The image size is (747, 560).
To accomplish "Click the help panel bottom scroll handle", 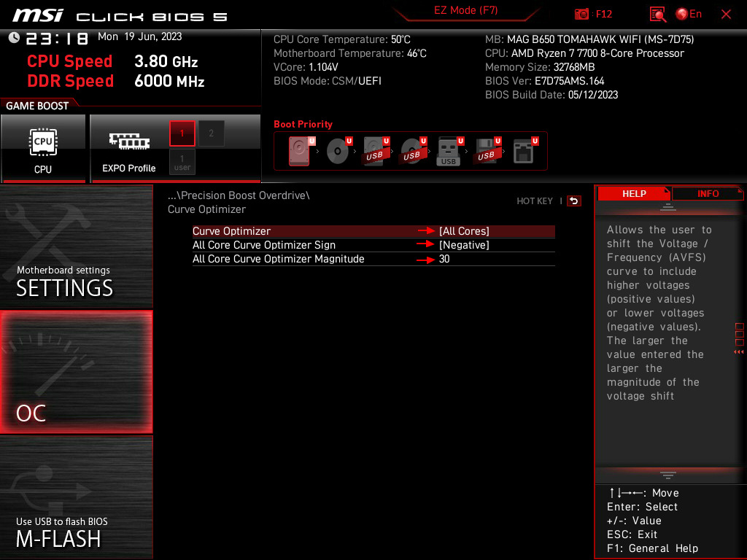I will [668, 475].
